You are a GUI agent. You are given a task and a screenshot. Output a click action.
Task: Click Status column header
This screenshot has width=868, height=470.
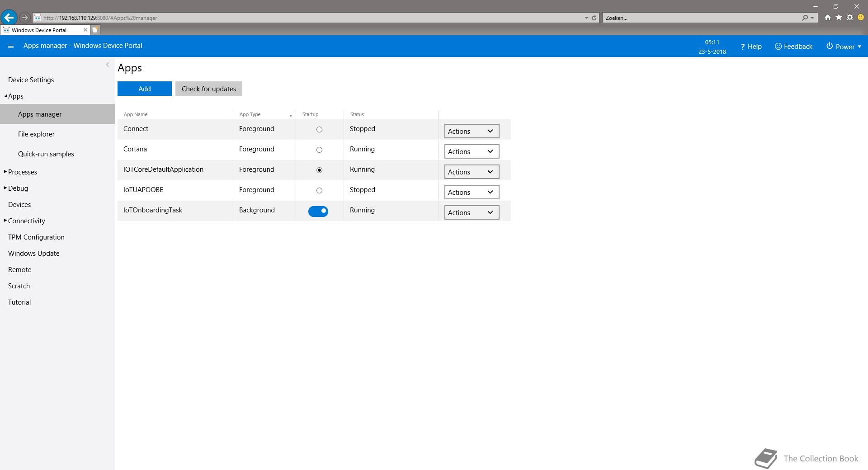(x=357, y=114)
